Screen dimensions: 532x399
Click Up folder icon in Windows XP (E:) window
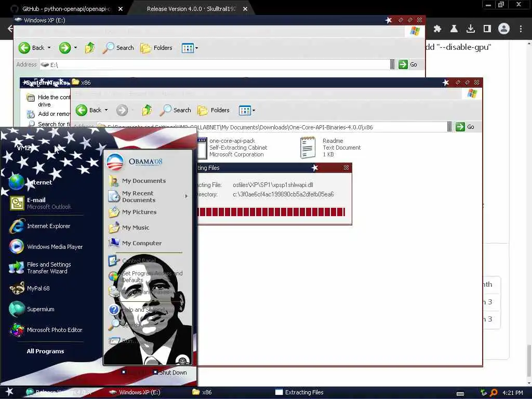[x=89, y=48]
